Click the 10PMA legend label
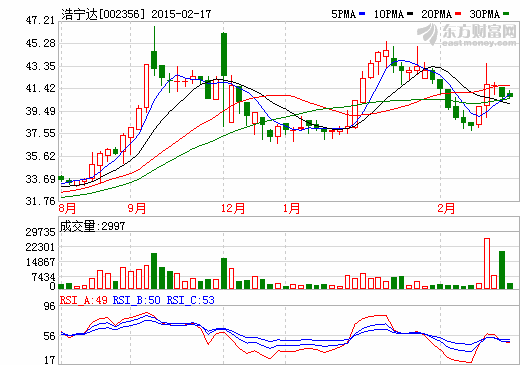This screenshot has width=520, height=365. (x=389, y=14)
